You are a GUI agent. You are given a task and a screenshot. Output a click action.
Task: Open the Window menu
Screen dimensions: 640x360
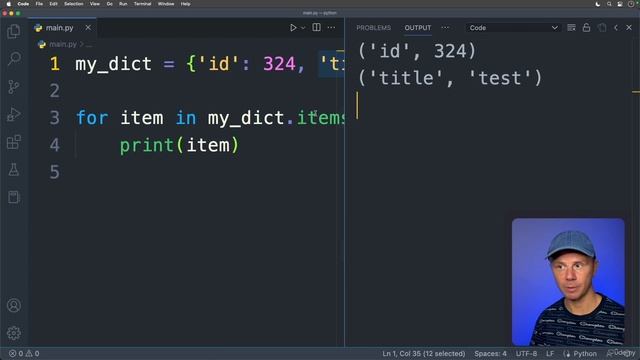click(166, 4)
